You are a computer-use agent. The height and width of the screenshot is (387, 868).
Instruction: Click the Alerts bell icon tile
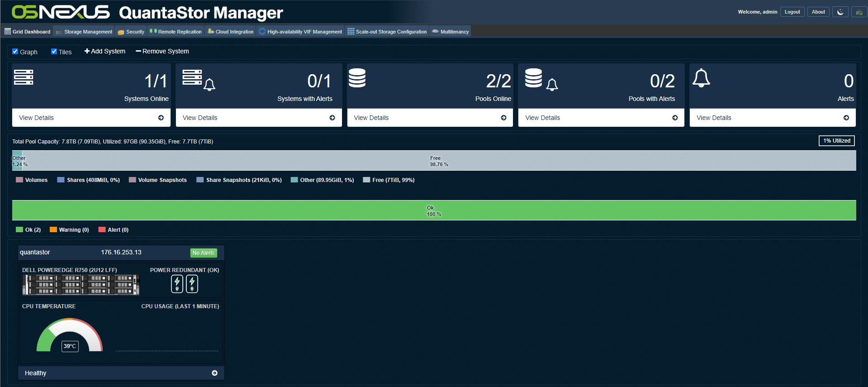pyautogui.click(x=701, y=78)
